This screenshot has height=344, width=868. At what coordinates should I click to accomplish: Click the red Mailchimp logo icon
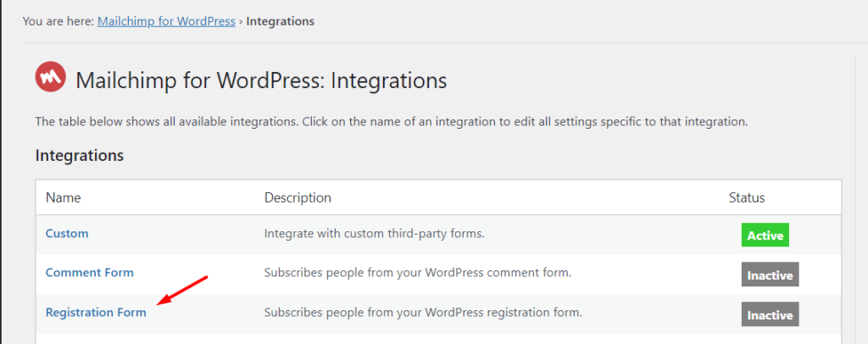[x=50, y=79]
